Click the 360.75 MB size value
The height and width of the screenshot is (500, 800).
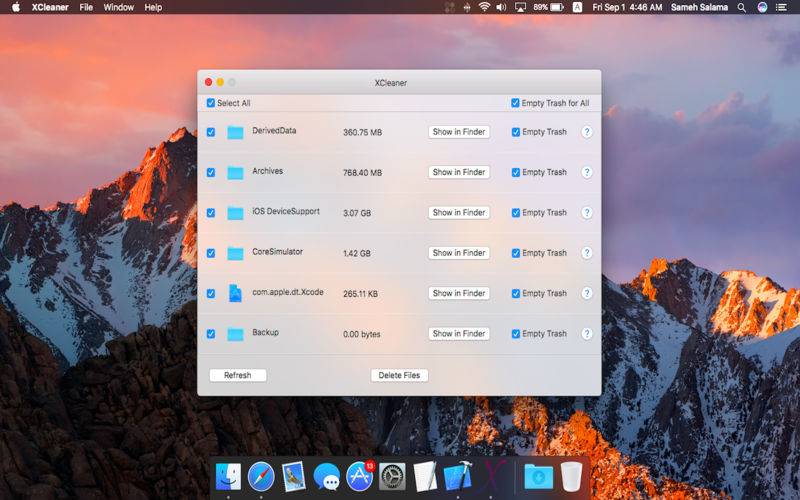click(362, 132)
